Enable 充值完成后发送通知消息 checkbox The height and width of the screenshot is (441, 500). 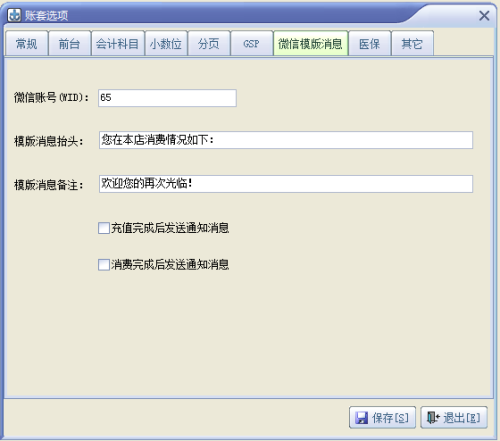(104, 228)
